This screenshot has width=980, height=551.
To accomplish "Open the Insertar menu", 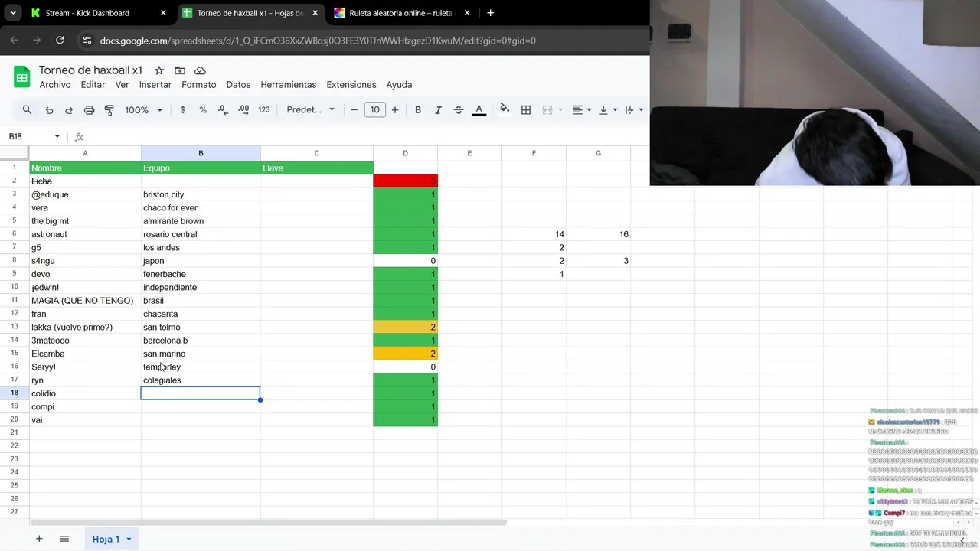I will coord(155,85).
